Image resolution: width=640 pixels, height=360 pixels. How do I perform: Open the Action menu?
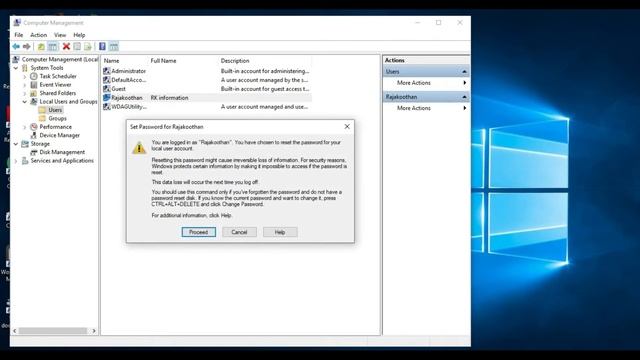(38, 35)
